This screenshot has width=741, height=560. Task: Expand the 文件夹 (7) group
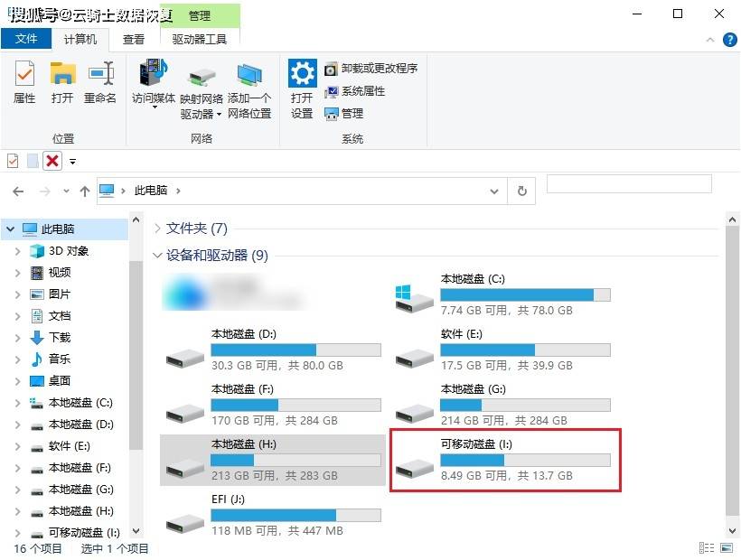point(158,229)
